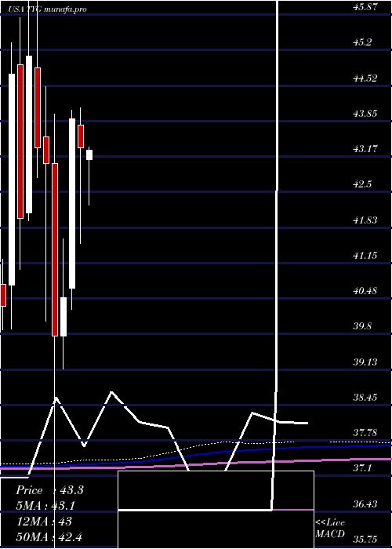This screenshot has width=392, height=549.
Task: Click the tall red candlestick falling to 39.8
Action: (55, 249)
